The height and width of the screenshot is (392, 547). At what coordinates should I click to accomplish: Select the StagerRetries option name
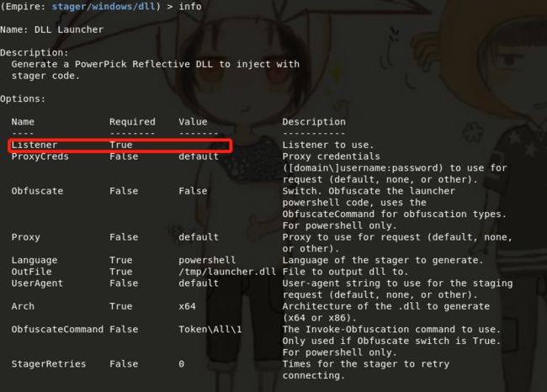coord(49,363)
